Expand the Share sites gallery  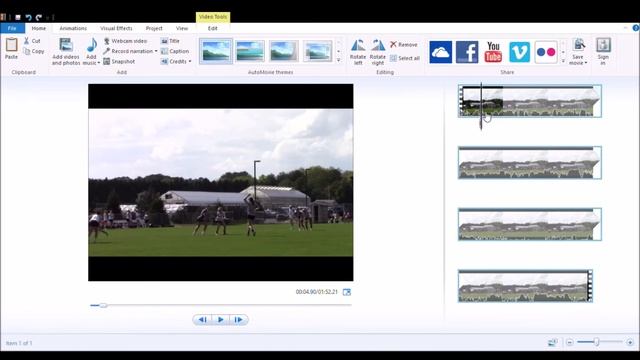(563, 61)
